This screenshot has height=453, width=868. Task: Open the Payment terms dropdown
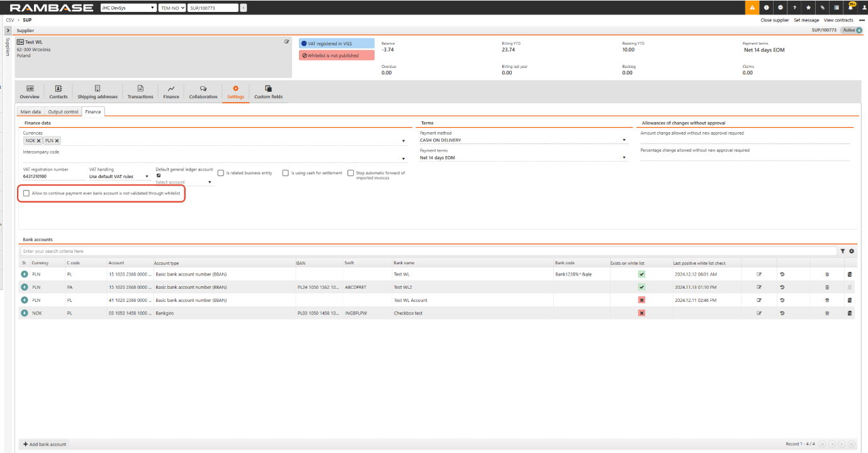pyautogui.click(x=624, y=158)
